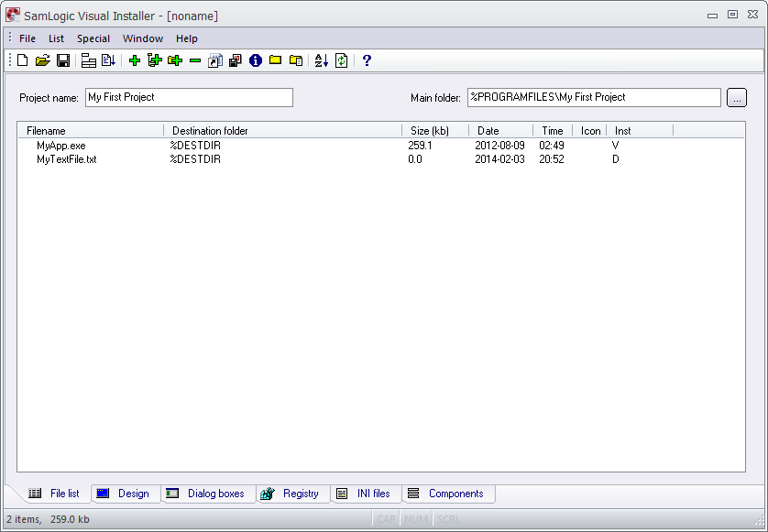Click the 2014-02-03 date cell
The image size is (768, 532).
pyautogui.click(x=499, y=159)
